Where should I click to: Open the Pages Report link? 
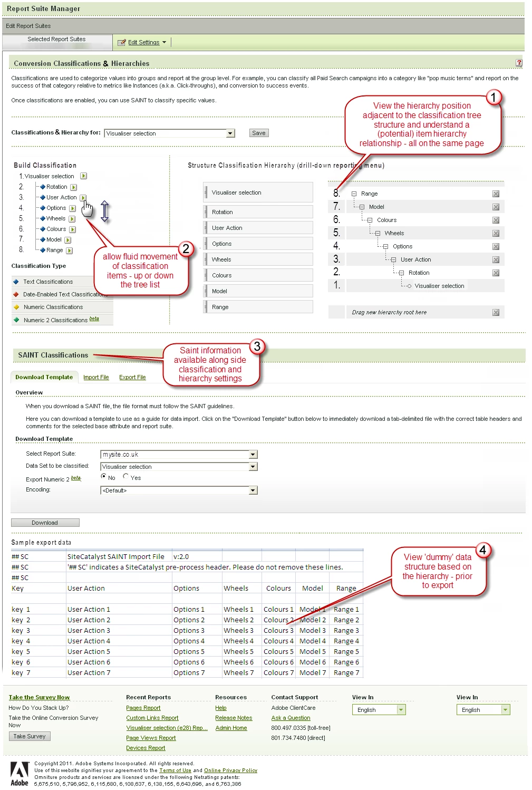tap(143, 708)
